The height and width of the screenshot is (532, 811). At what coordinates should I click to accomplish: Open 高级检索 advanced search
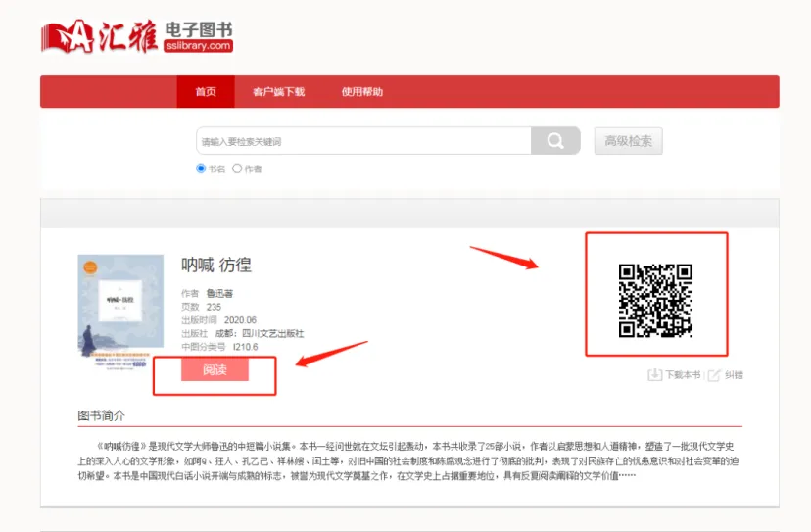(628, 141)
